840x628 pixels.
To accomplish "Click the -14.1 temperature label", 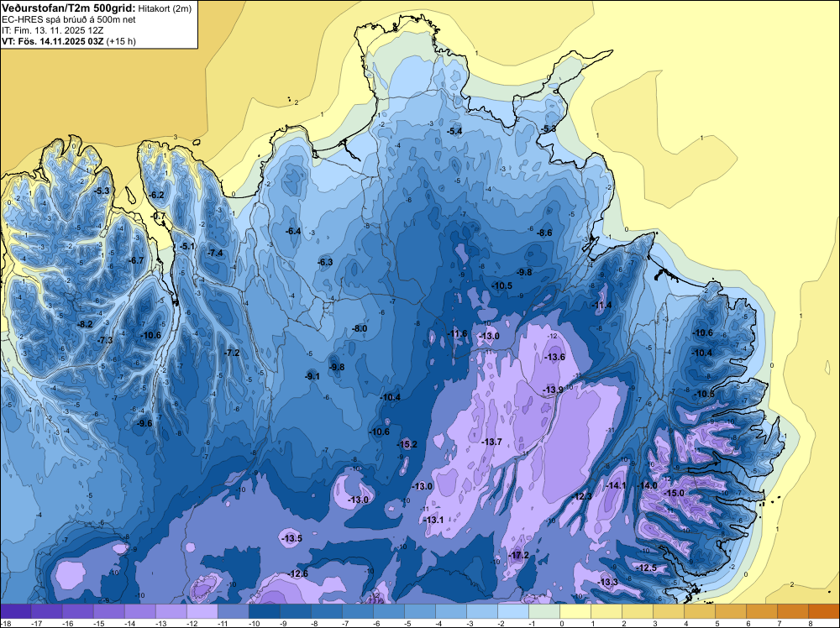I will point(616,485).
